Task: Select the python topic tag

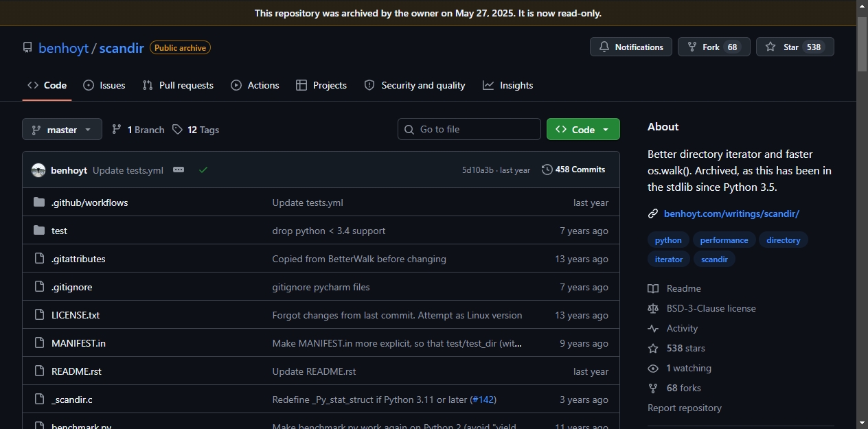Action: coord(668,240)
